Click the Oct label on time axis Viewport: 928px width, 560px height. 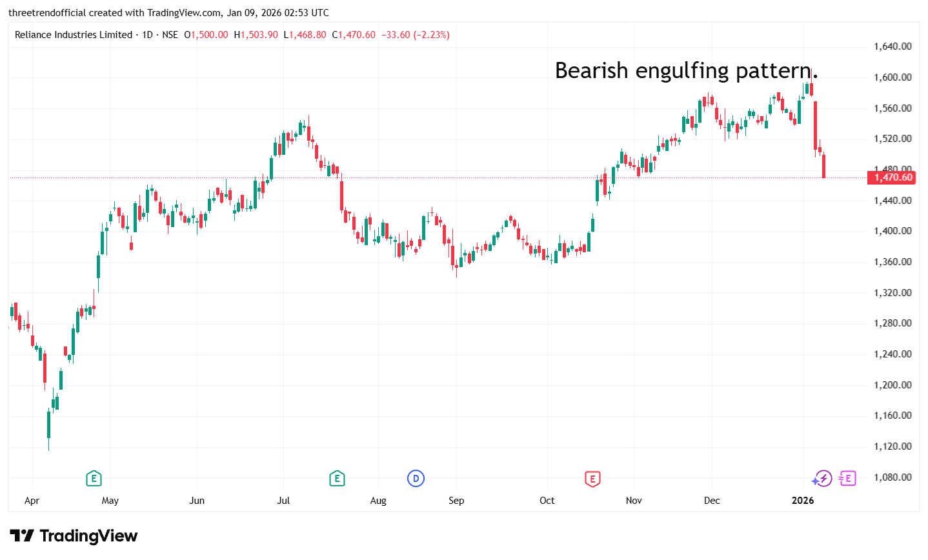(547, 501)
